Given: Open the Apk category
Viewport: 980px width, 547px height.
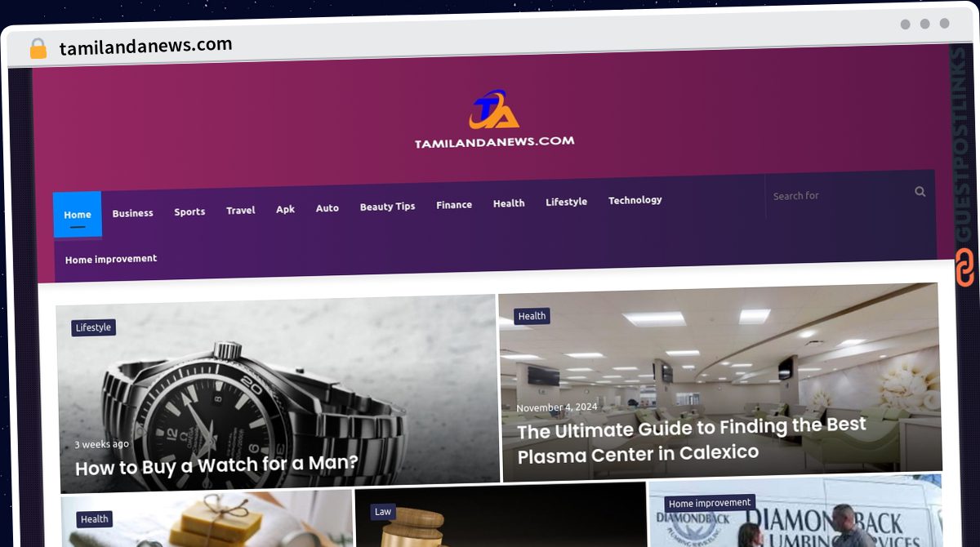Looking at the screenshot, I should coord(285,209).
